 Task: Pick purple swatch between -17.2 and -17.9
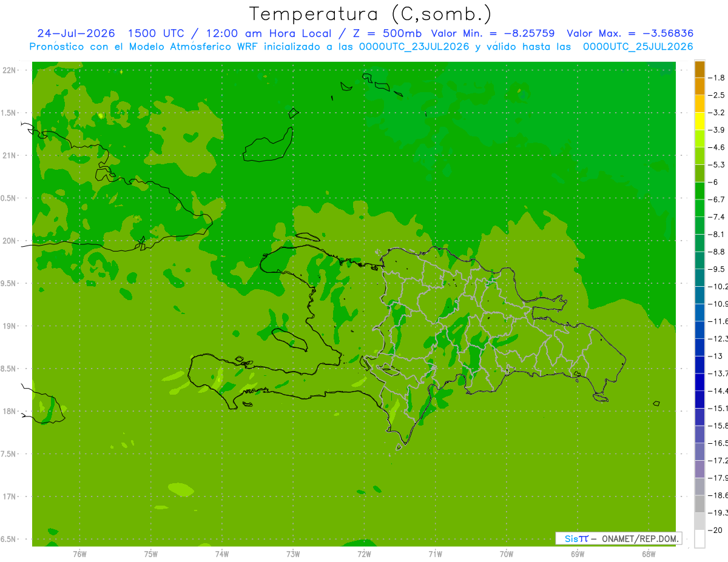(699, 469)
